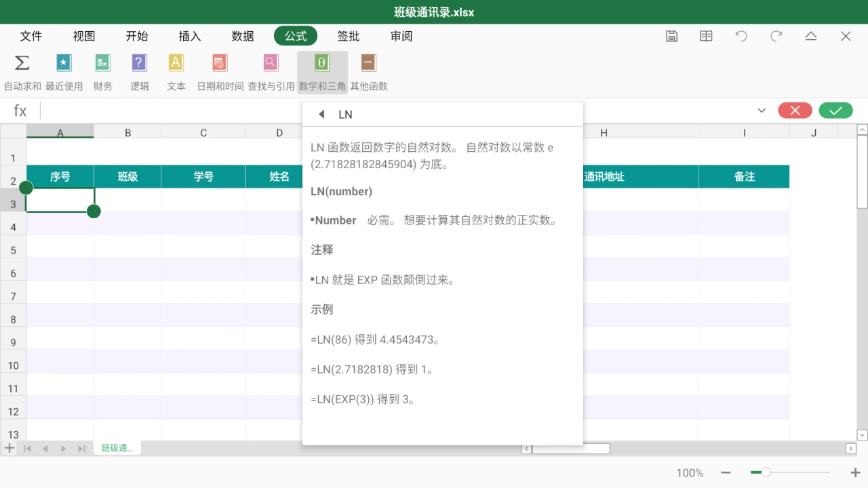Select the active cell A3
The width and height of the screenshot is (868, 488).
60,200
